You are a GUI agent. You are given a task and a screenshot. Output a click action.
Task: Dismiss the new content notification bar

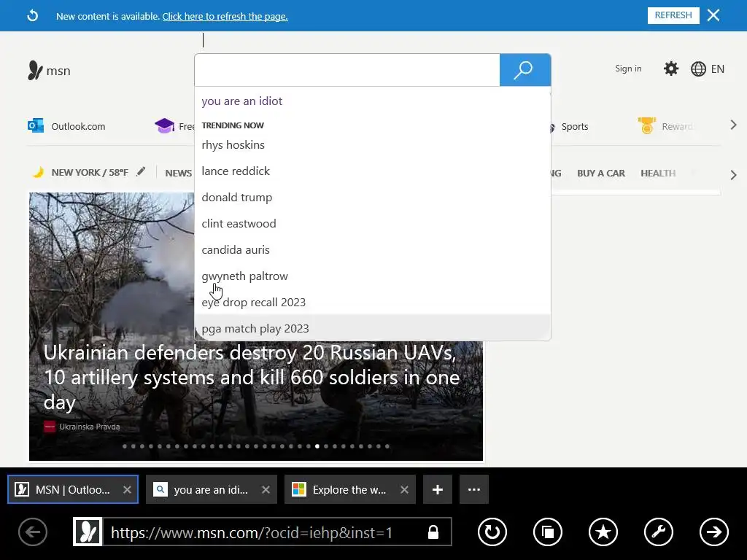coord(713,15)
